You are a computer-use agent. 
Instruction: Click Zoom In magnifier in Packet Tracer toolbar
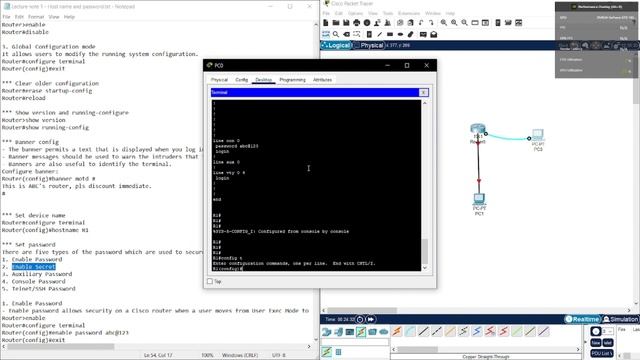[x=444, y=23]
